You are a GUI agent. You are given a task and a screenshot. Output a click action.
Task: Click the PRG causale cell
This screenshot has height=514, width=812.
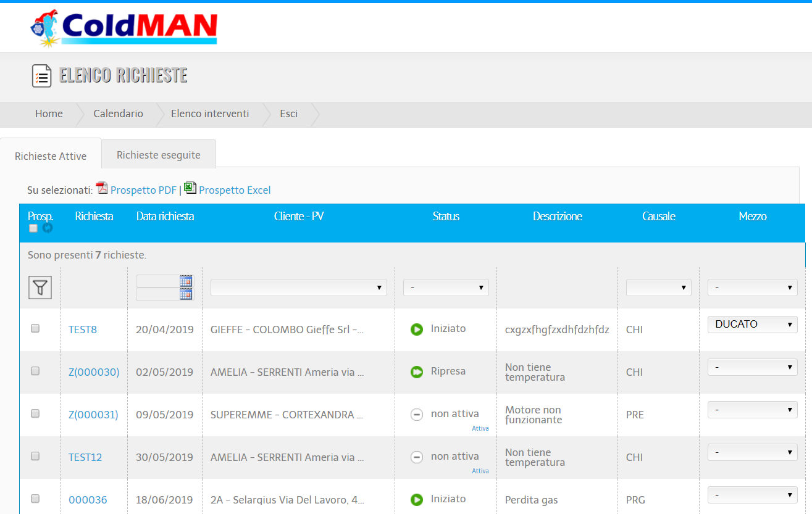tap(635, 500)
